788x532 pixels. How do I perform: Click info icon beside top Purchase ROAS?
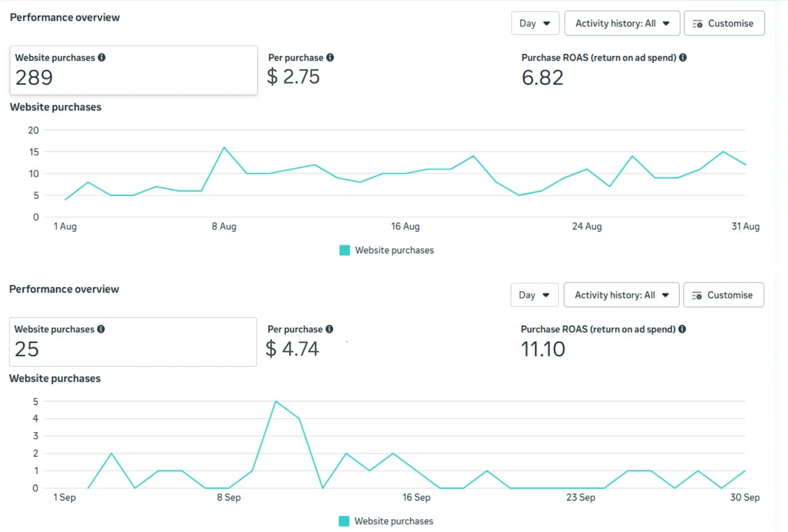point(683,58)
